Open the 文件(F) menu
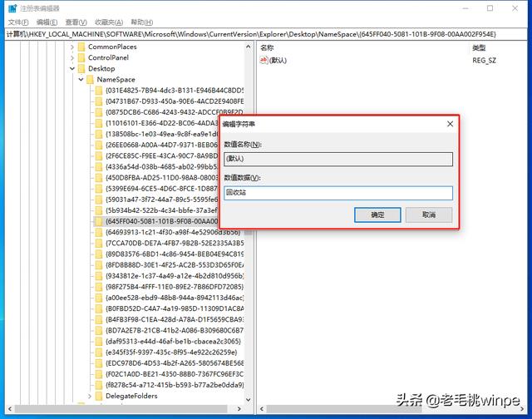The height and width of the screenshot is (419, 532). [x=18, y=22]
